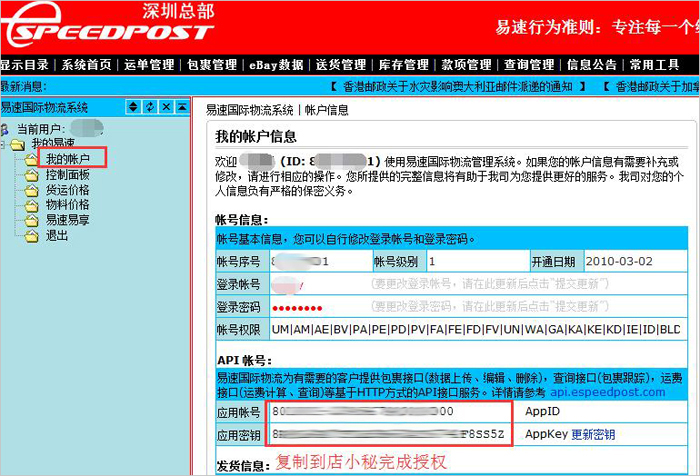This screenshot has height=476, width=700.
Task: Click the 易速国际物流系统 sidebar panel title
Action: tap(44, 107)
